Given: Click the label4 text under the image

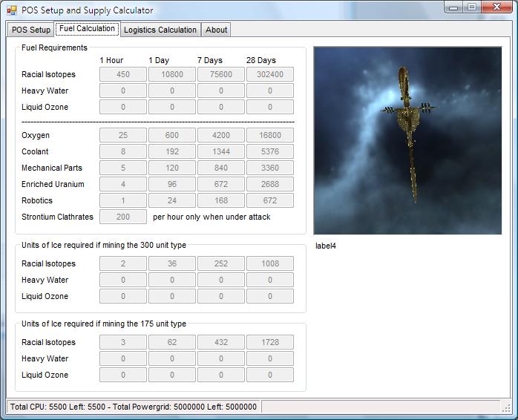Looking at the screenshot, I should [x=326, y=246].
